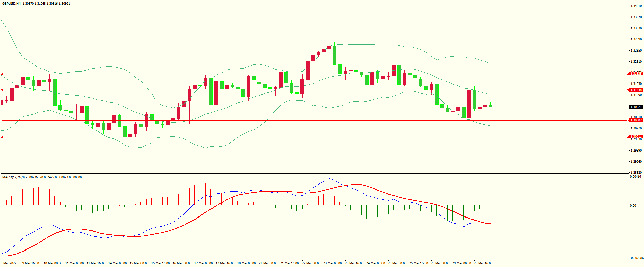Click the 9 Mar 16:00 time label
This screenshot has height=267, width=644.
(31, 263)
